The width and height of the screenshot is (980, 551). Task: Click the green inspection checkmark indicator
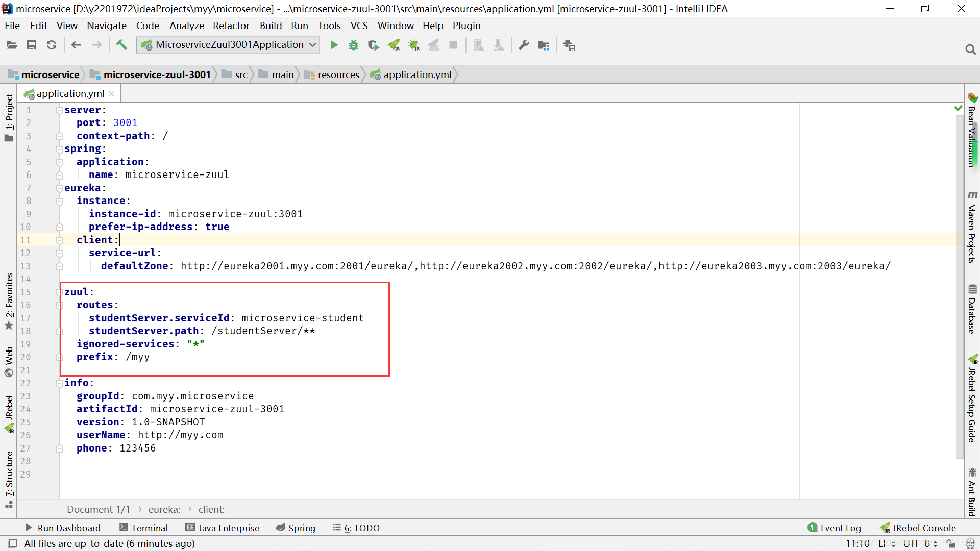click(x=958, y=108)
